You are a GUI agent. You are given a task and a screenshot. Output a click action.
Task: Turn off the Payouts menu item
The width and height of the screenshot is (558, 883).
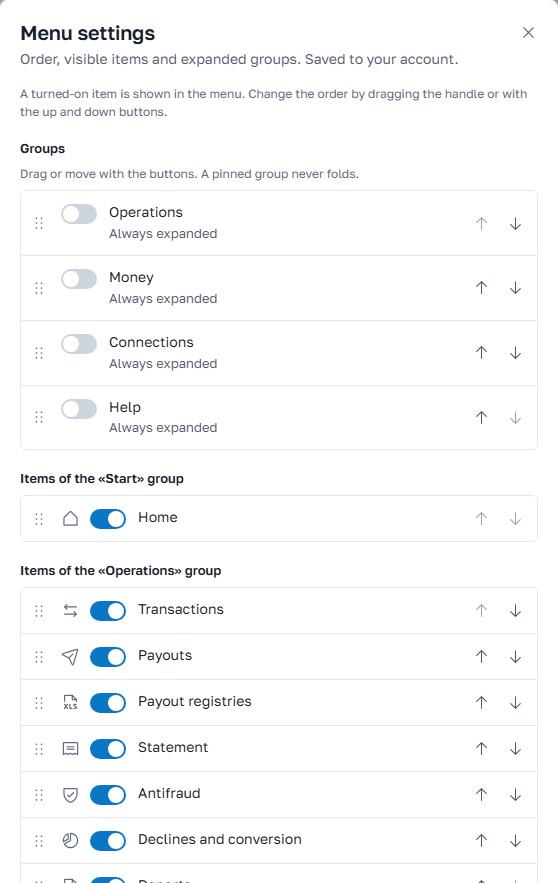pos(108,657)
